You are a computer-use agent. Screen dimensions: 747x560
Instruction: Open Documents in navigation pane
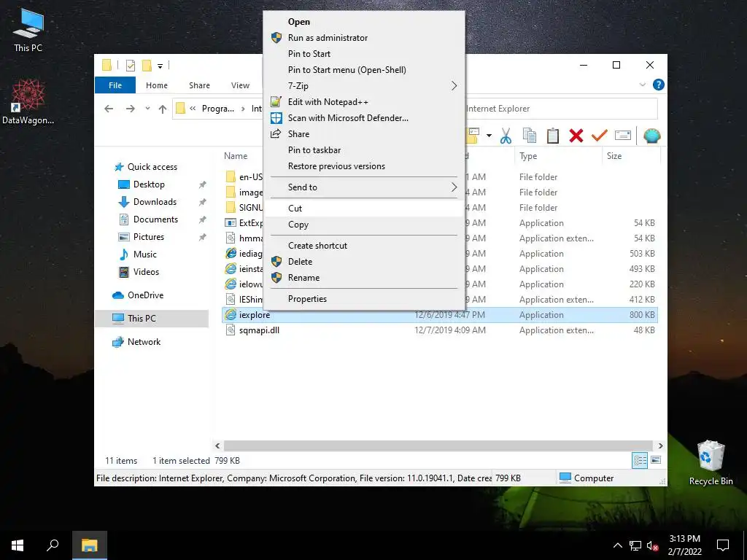click(x=155, y=219)
